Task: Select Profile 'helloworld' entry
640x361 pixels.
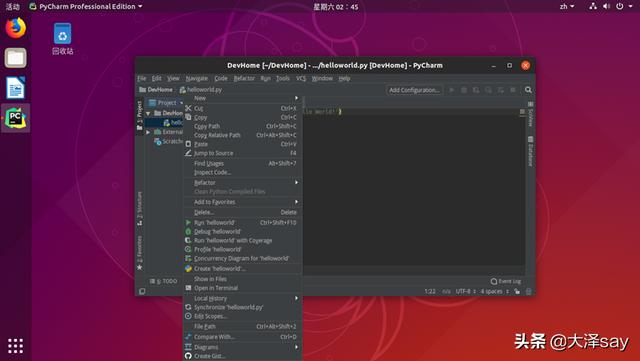Action: (x=243, y=250)
